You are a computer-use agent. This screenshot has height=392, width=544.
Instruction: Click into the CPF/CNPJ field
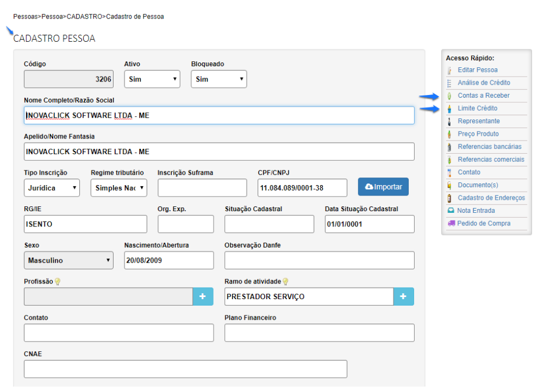click(x=302, y=188)
